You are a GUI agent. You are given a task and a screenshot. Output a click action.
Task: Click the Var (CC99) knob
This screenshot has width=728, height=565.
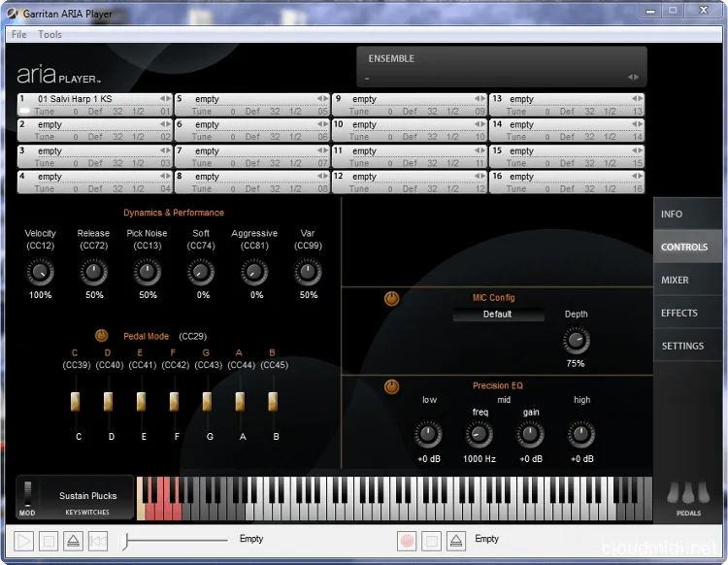coord(308,272)
